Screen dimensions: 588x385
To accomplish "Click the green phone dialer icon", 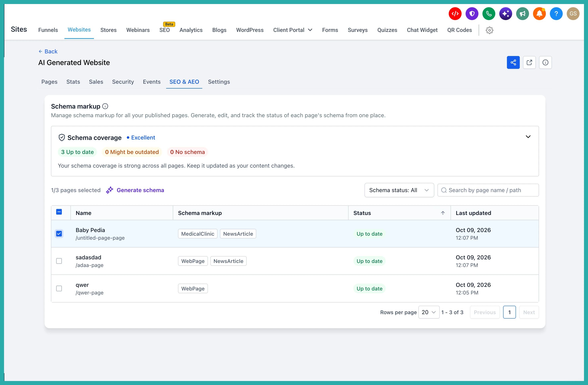I will click(x=488, y=14).
